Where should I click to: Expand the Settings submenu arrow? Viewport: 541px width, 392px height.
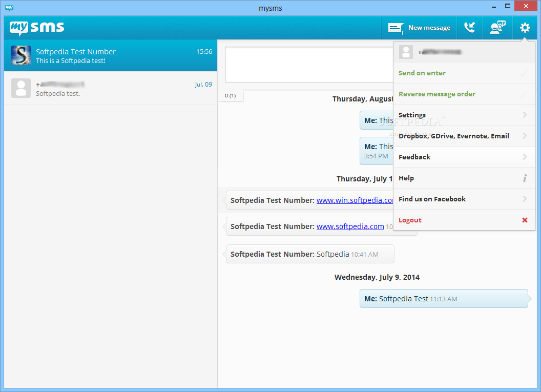[x=525, y=115]
